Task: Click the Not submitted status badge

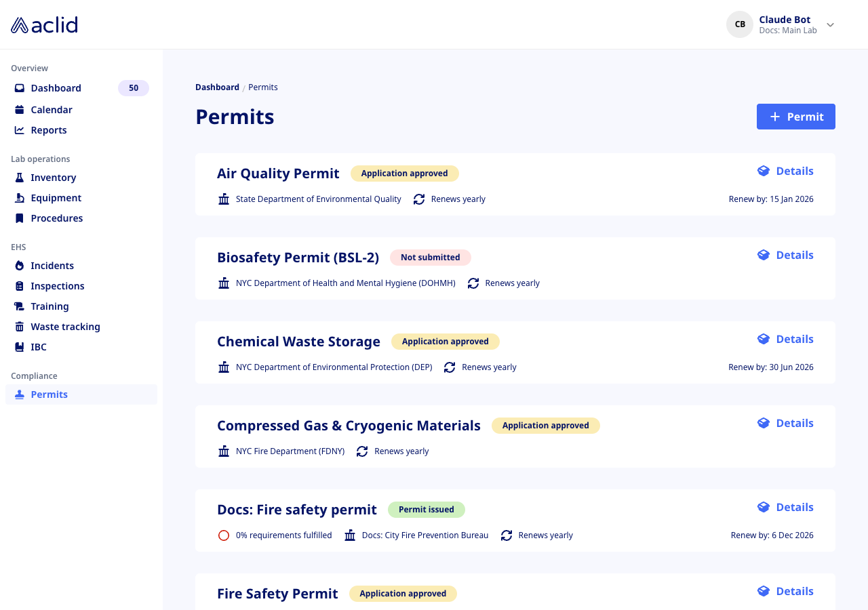Action: point(430,258)
